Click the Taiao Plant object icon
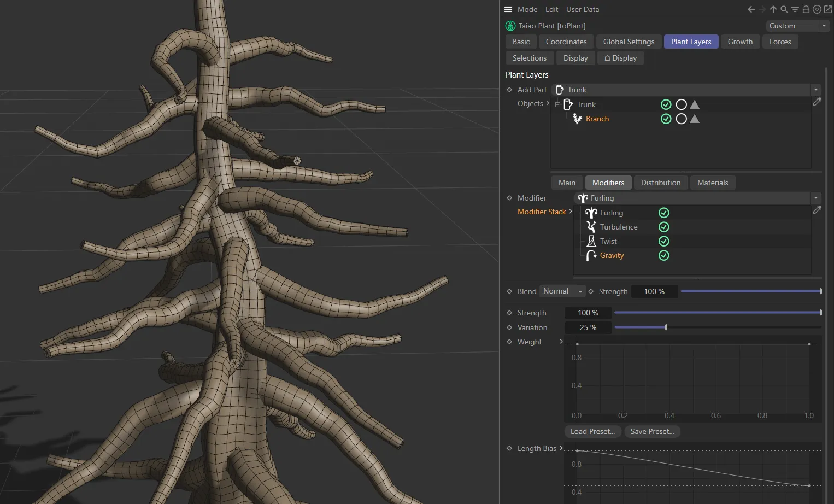The image size is (834, 504). (x=510, y=25)
